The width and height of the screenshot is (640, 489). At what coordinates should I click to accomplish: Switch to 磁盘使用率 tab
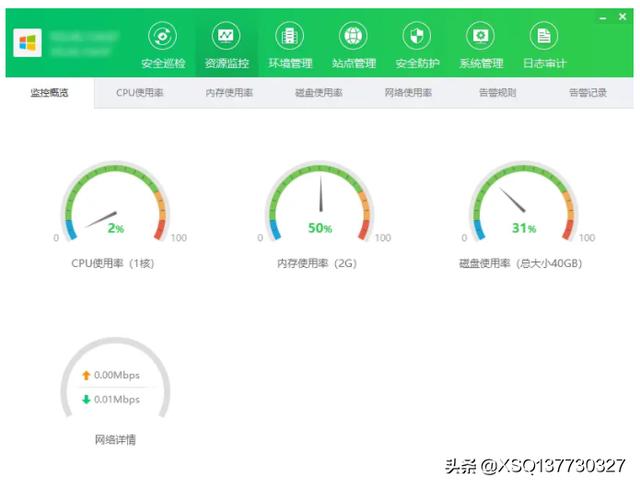point(319,93)
